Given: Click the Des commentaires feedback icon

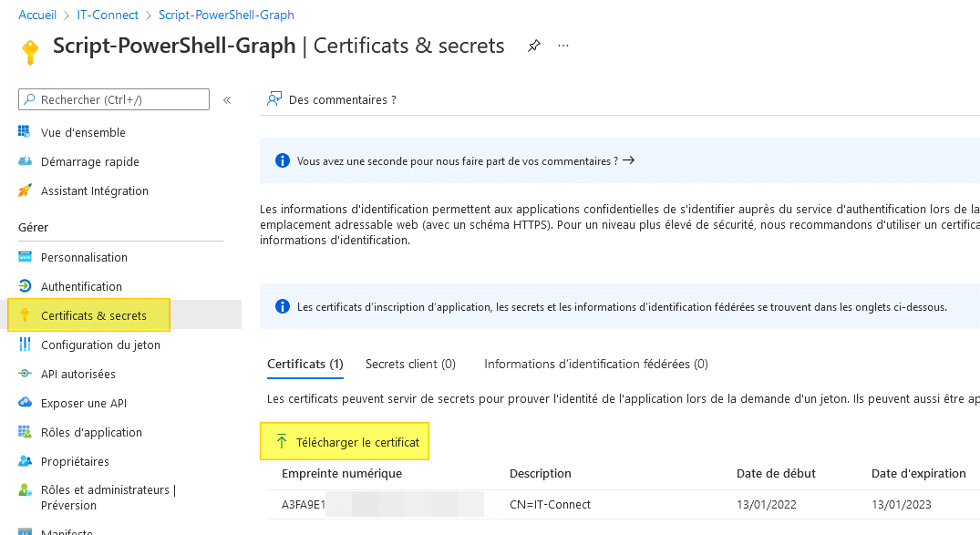Looking at the screenshot, I should click(273, 99).
